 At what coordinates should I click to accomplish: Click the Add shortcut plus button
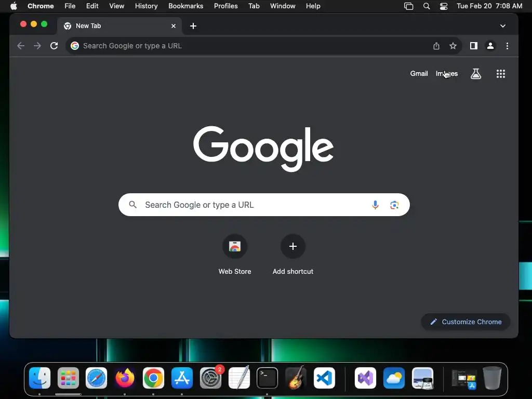click(x=293, y=246)
